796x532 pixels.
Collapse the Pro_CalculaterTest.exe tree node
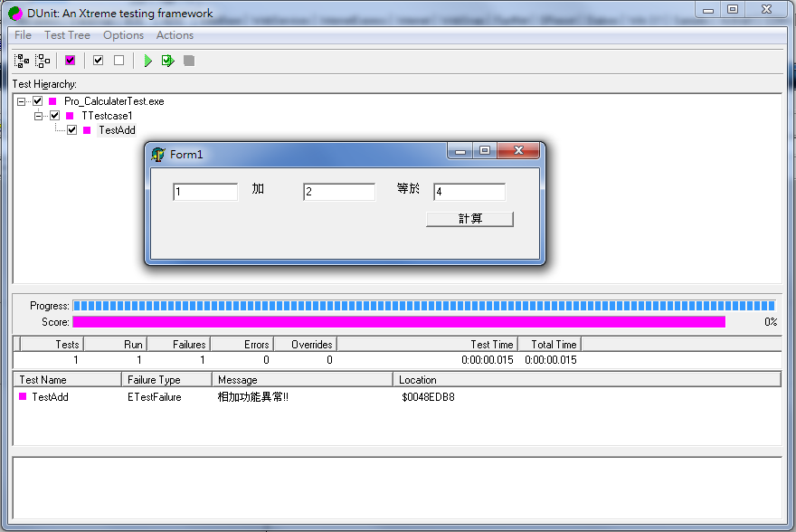click(22, 101)
